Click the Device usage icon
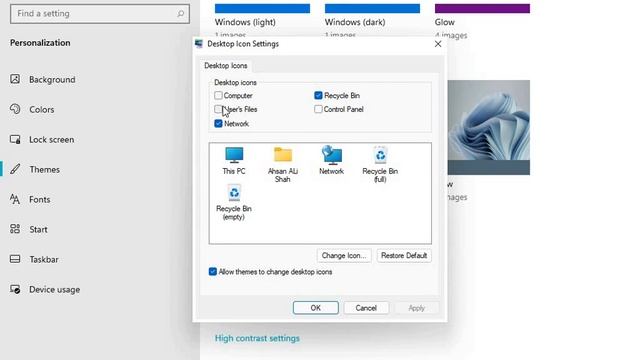Screen dimensions: 640x360 15,289
